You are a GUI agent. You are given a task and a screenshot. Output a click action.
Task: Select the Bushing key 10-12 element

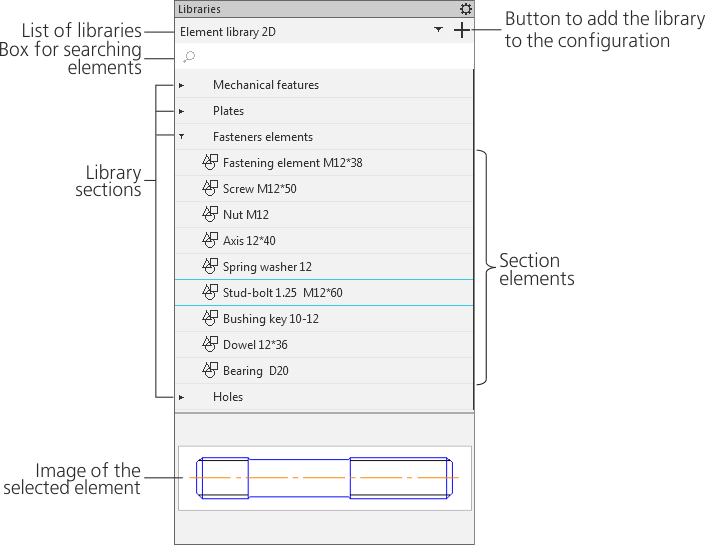click(x=270, y=319)
